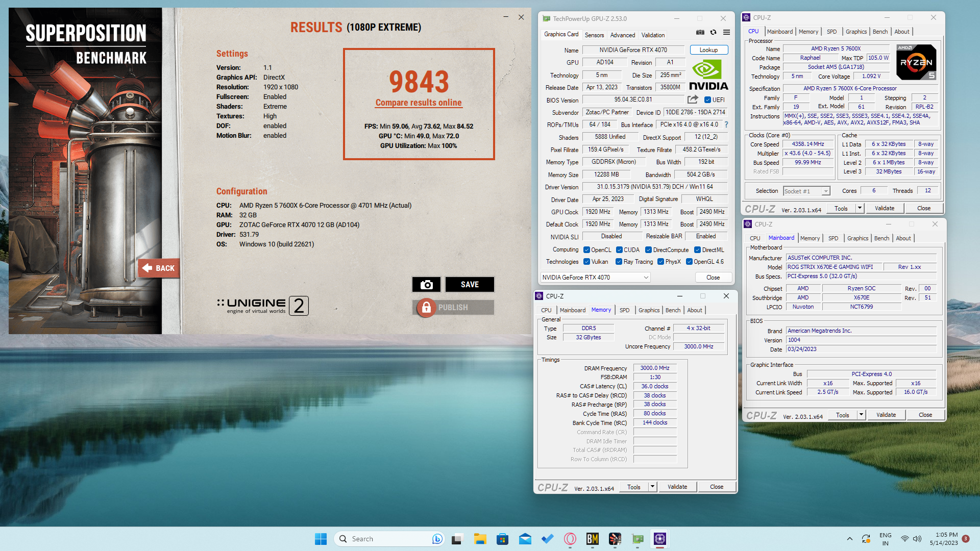
Task: Toggle the PhysX checkbox
Action: click(x=660, y=262)
